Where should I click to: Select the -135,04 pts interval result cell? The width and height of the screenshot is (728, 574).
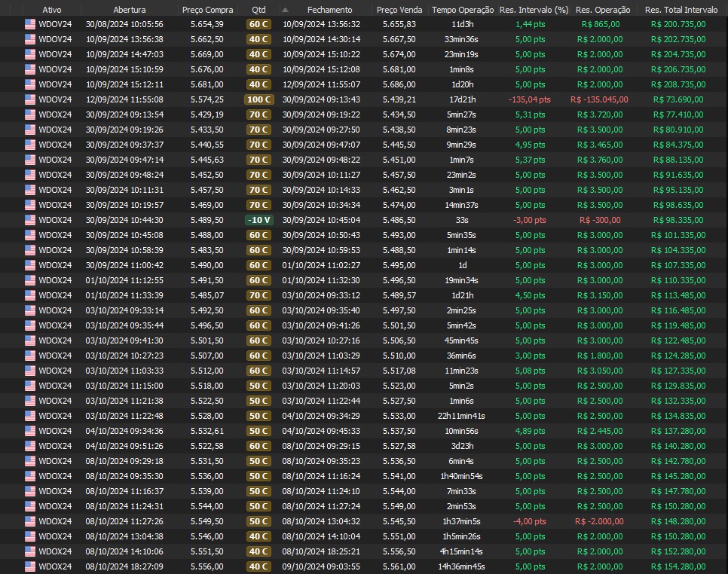click(x=530, y=99)
